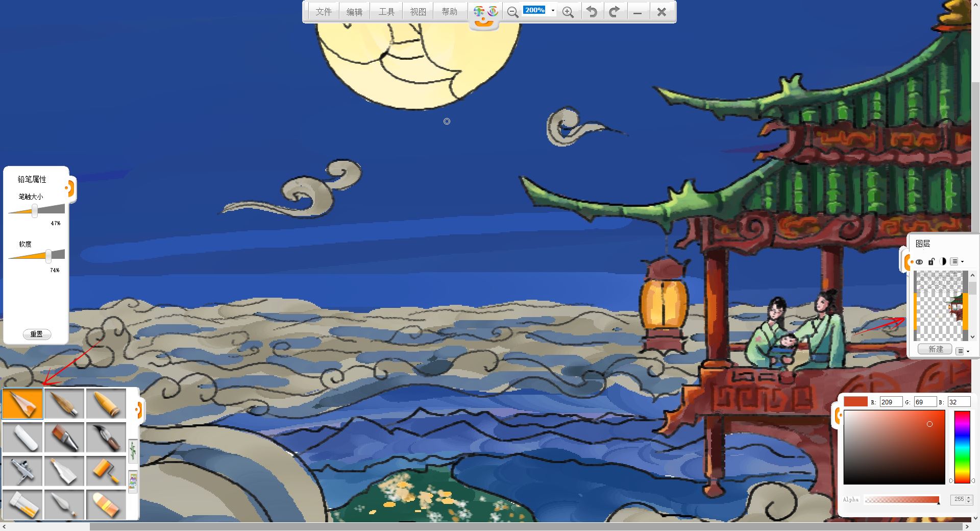Toggle the layer lock icon
The height and width of the screenshot is (531, 980).
pyautogui.click(x=931, y=261)
